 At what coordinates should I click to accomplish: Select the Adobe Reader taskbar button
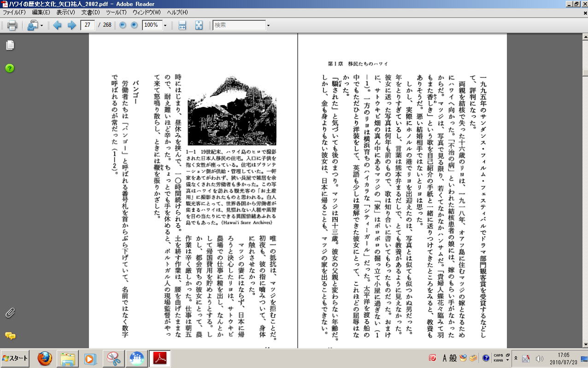point(159,358)
